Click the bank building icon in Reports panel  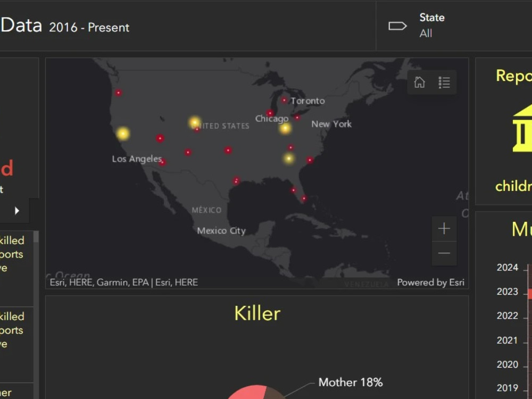[x=524, y=129]
